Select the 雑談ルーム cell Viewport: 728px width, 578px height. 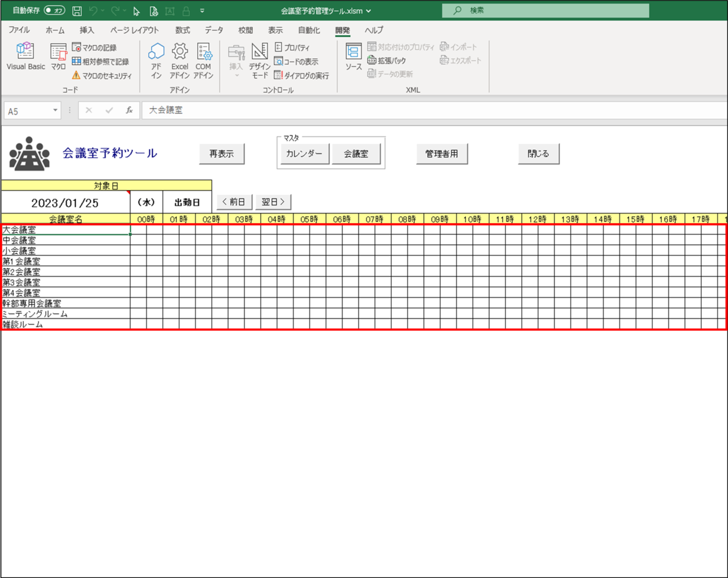(66, 324)
